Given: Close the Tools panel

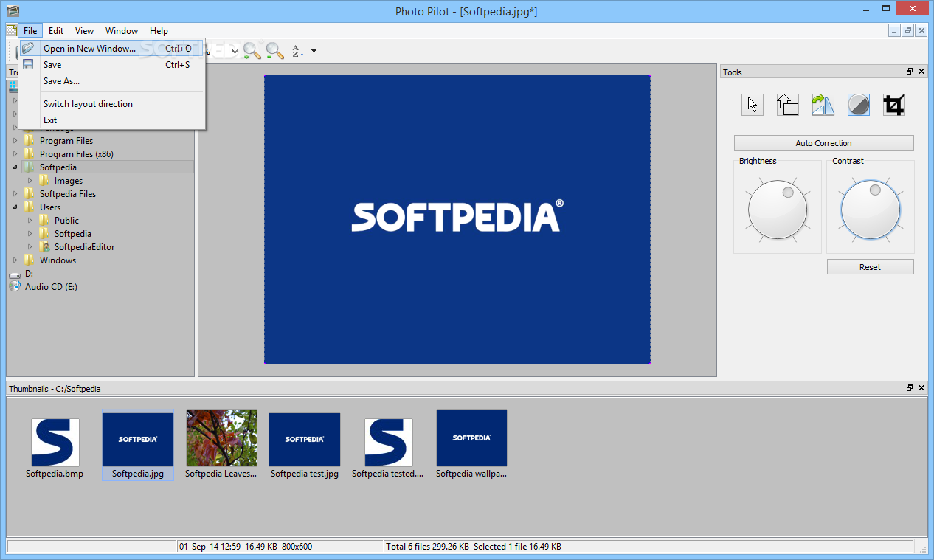Looking at the screenshot, I should 921,72.
